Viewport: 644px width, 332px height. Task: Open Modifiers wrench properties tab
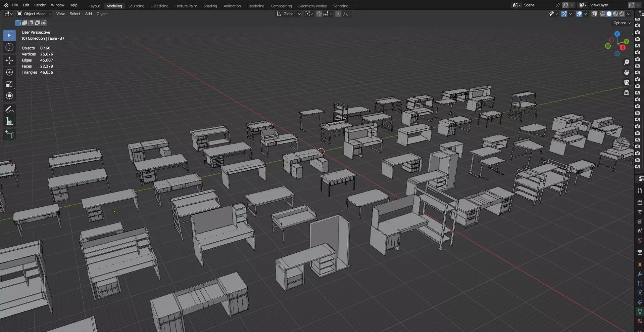[x=640, y=274]
